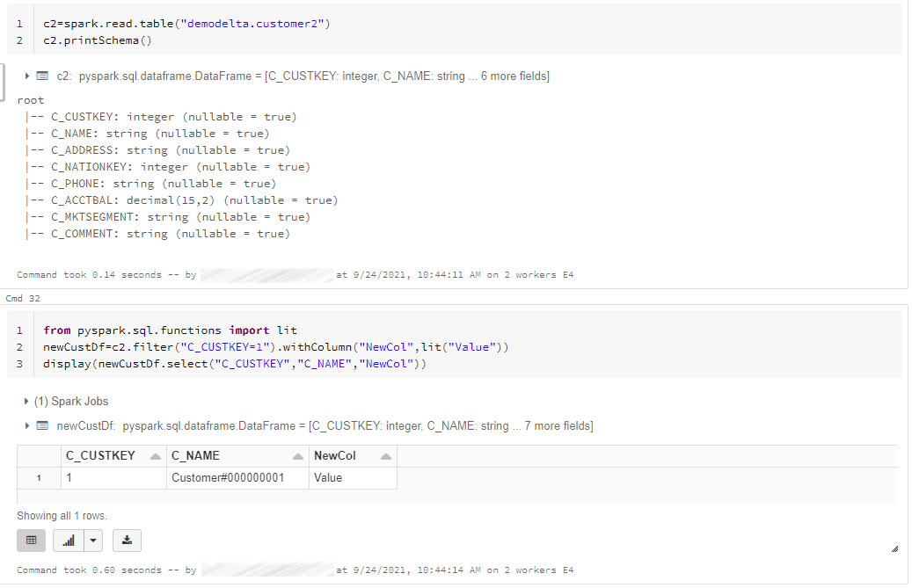Expand the (1) Spark Jobs section
Screen dimensions: 912x588
[27, 401]
